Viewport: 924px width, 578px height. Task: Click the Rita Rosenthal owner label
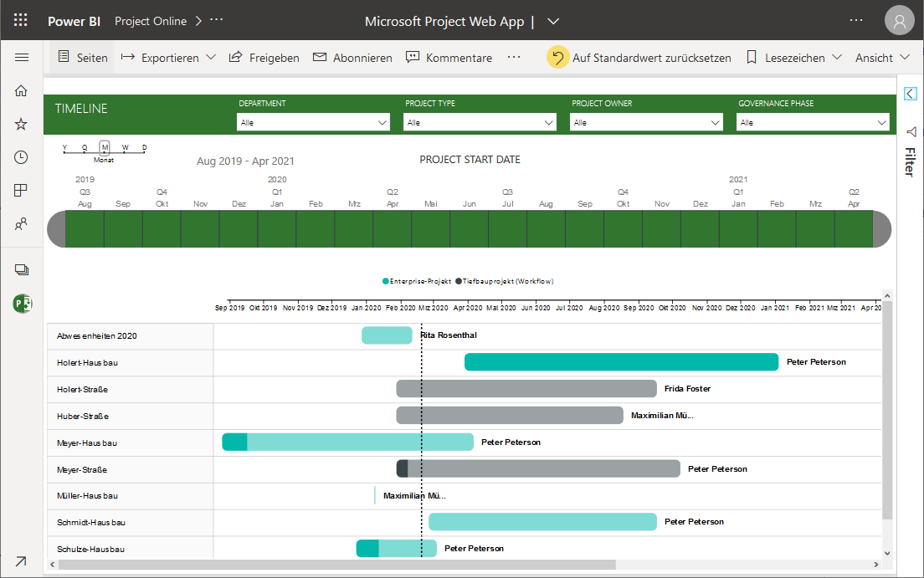click(x=449, y=335)
